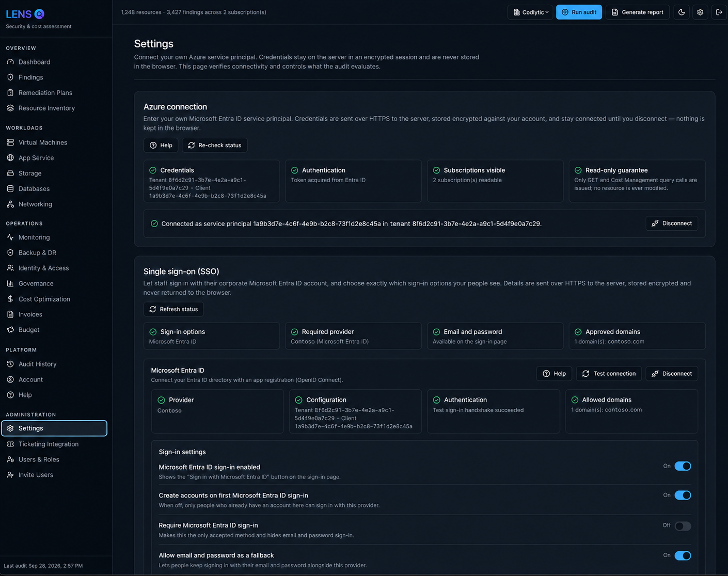The image size is (728, 576).
Task: Click the App Service globe icon
Action: pyautogui.click(x=10, y=158)
